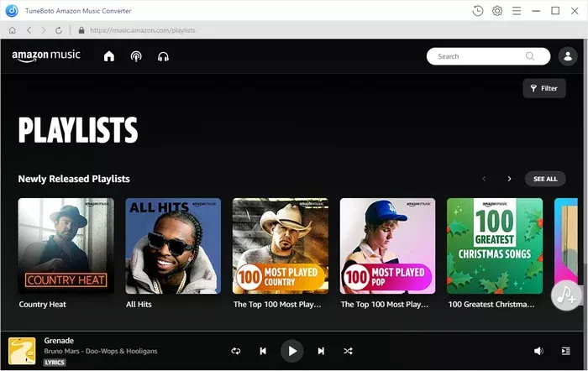Click the music.amazon.com/playlists address field
This screenshot has height=371, width=588.
coord(143,30)
